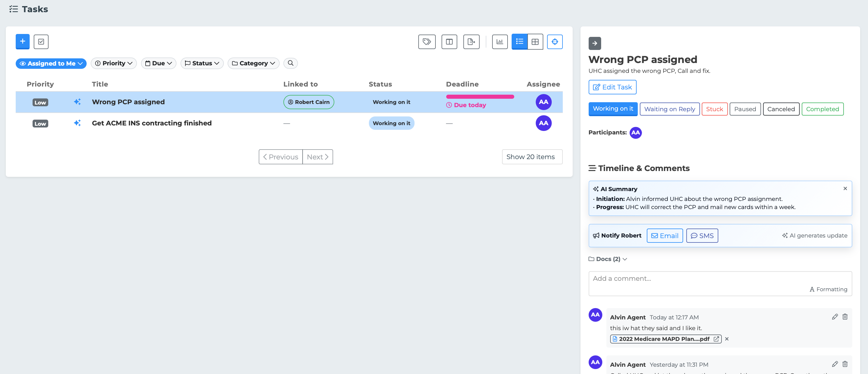
Task: Switch to the list view icon
Action: pyautogui.click(x=519, y=42)
